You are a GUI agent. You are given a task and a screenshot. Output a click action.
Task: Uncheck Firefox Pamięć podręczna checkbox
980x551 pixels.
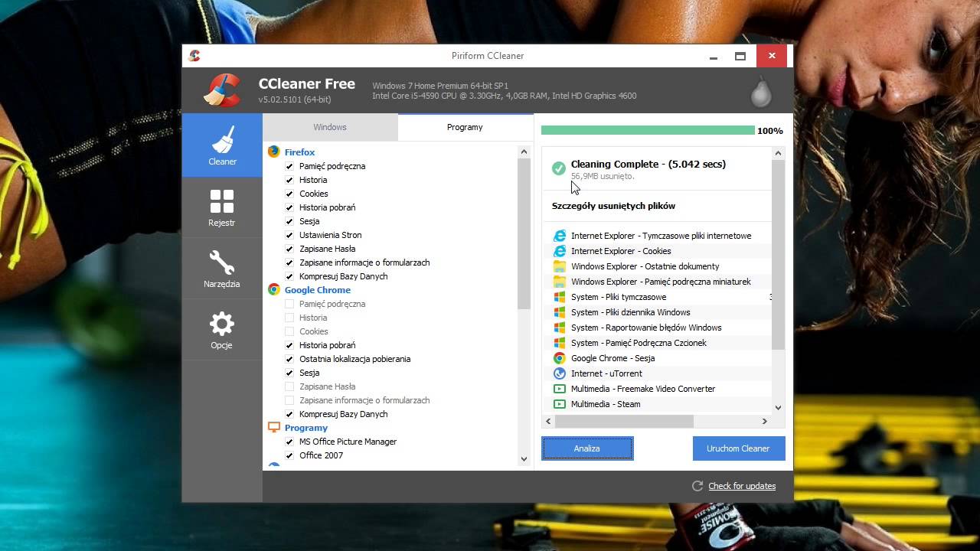point(289,166)
